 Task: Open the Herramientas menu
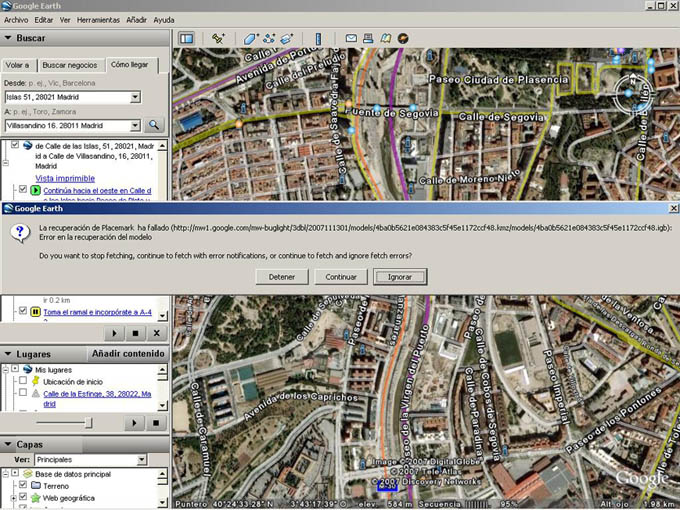(98, 20)
